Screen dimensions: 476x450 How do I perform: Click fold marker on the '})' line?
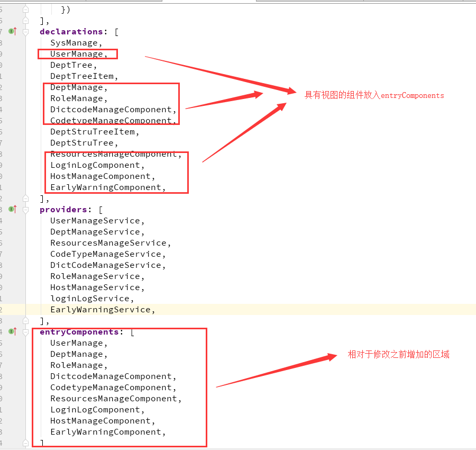click(25, 10)
